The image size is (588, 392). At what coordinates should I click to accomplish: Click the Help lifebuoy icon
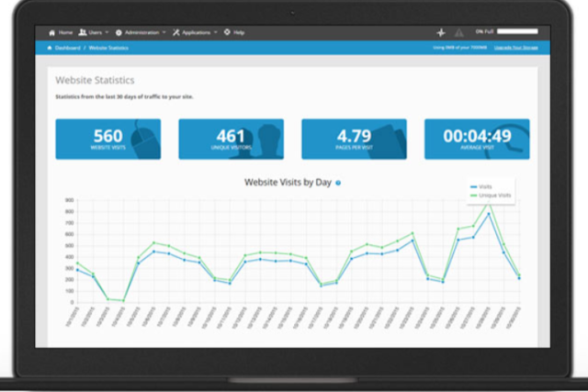(227, 32)
